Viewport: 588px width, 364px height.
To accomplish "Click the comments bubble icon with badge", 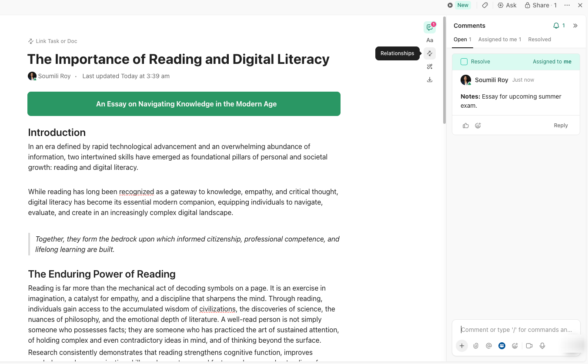I will 429,27.
